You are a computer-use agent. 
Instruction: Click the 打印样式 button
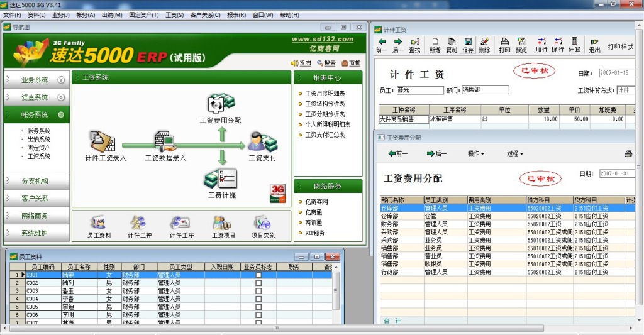click(621, 47)
